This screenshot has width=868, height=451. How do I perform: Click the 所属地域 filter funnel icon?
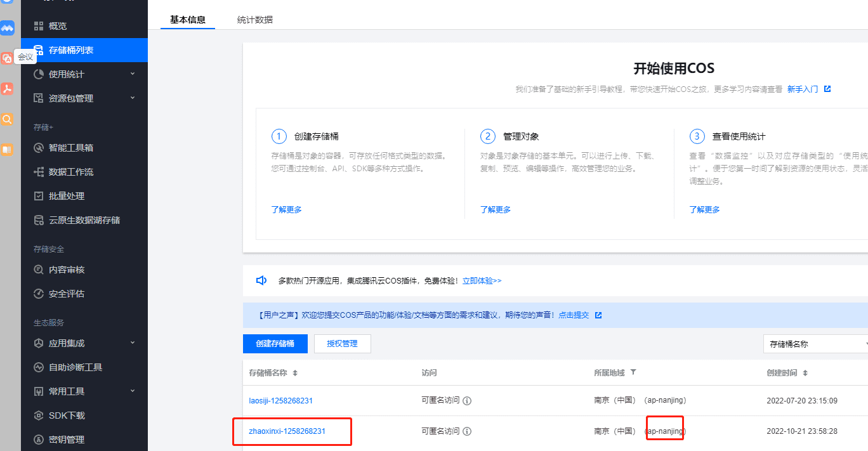tap(633, 372)
